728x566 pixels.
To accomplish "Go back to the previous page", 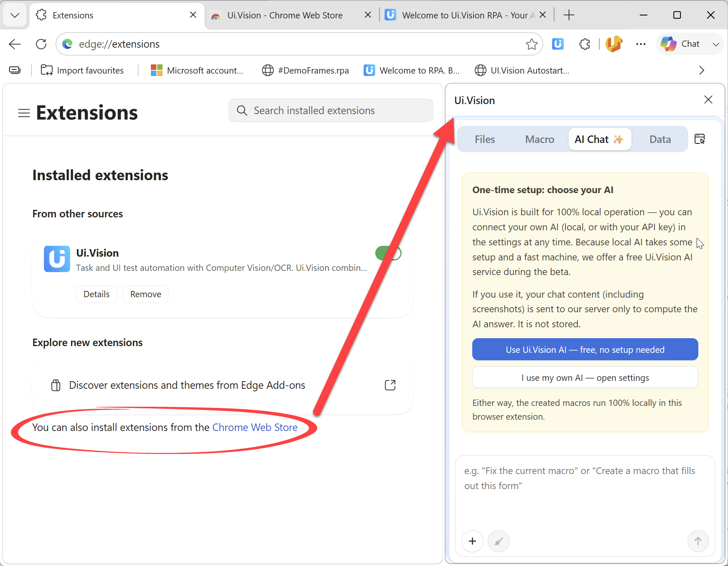I will coord(15,44).
